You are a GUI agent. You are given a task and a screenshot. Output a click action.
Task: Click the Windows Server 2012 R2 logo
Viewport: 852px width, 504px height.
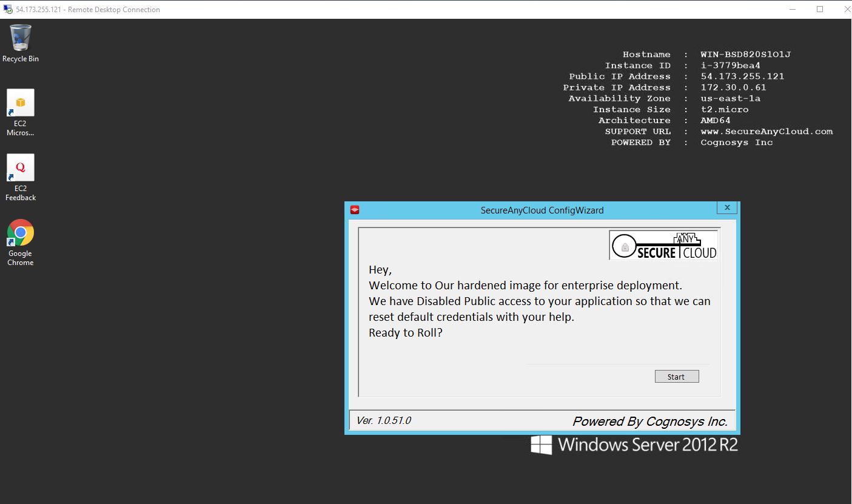(634, 445)
